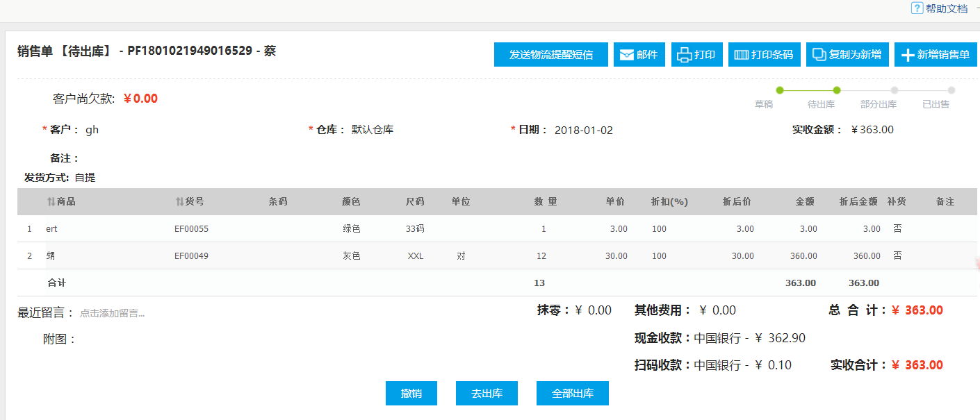The height and width of the screenshot is (420, 980).
Task: Click the 全部出库 button
Action: [573, 393]
